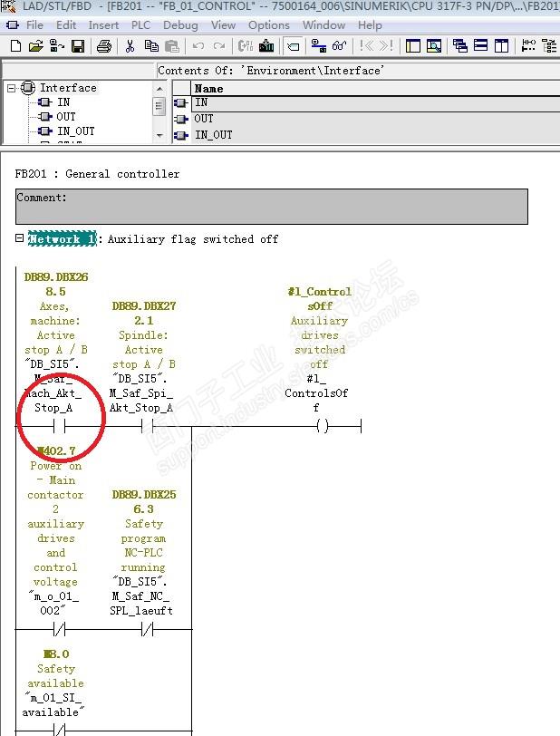Save the block with floppy disk icon

[x=78, y=46]
